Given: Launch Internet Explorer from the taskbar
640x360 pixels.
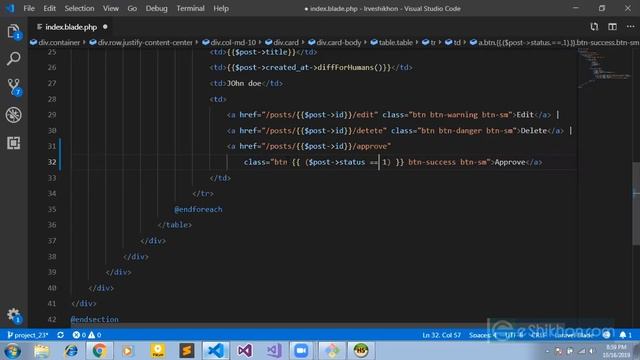Looking at the screenshot, I should (71, 351).
